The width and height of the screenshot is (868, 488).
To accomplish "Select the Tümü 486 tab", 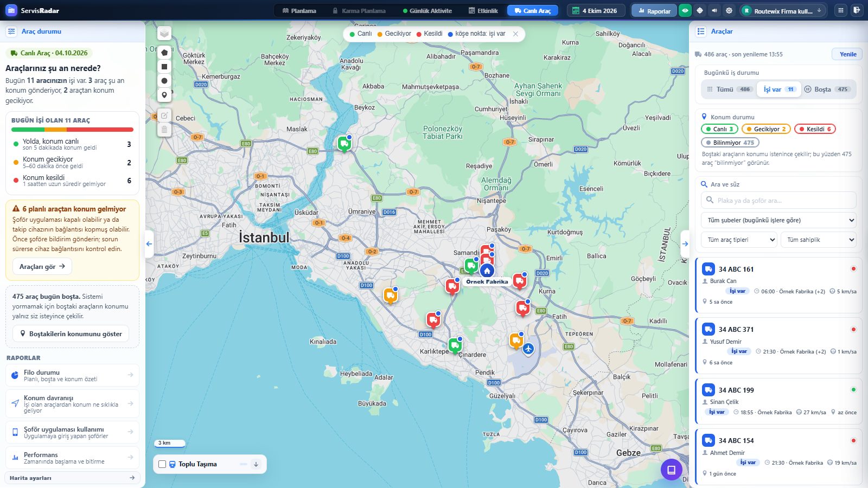I will [x=729, y=89].
